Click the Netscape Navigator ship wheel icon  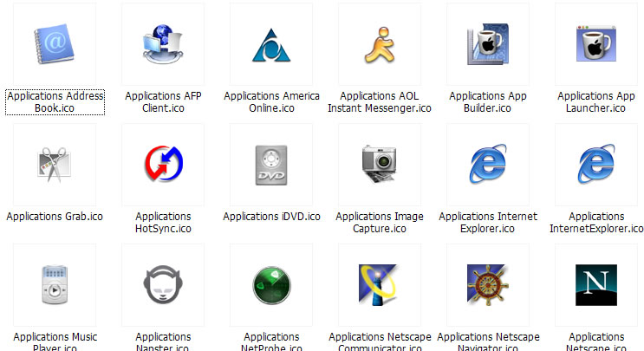pos(488,285)
